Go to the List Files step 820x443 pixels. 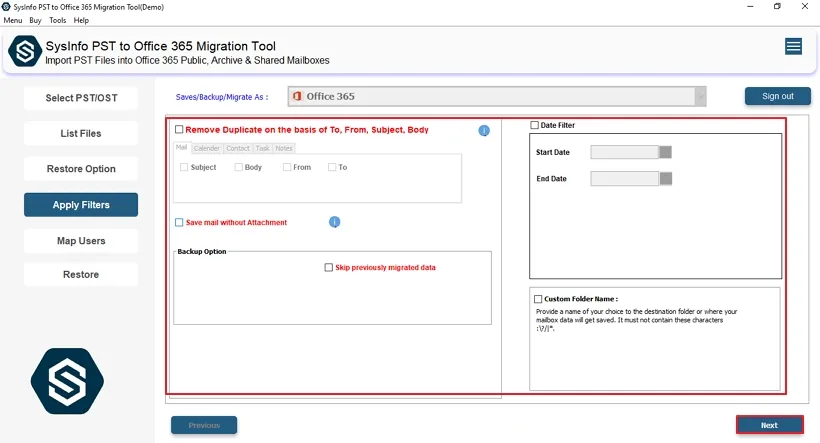[x=81, y=133]
